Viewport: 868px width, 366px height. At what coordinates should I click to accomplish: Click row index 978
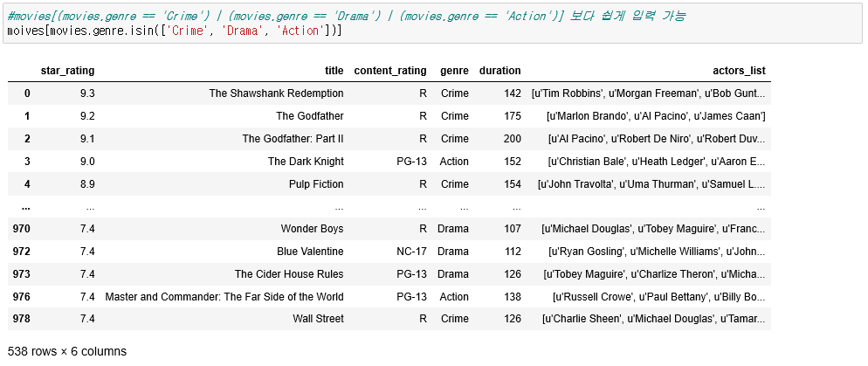pos(22,319)
